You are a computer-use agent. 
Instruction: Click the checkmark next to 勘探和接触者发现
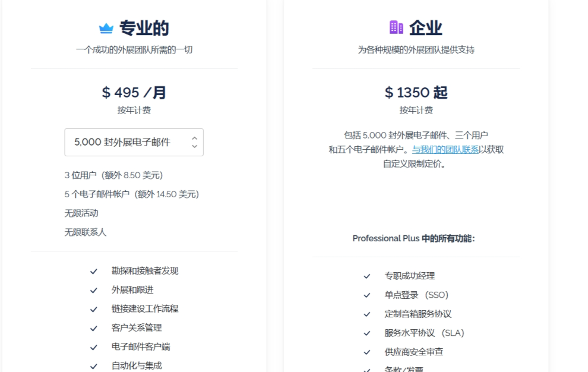(93, 272)
